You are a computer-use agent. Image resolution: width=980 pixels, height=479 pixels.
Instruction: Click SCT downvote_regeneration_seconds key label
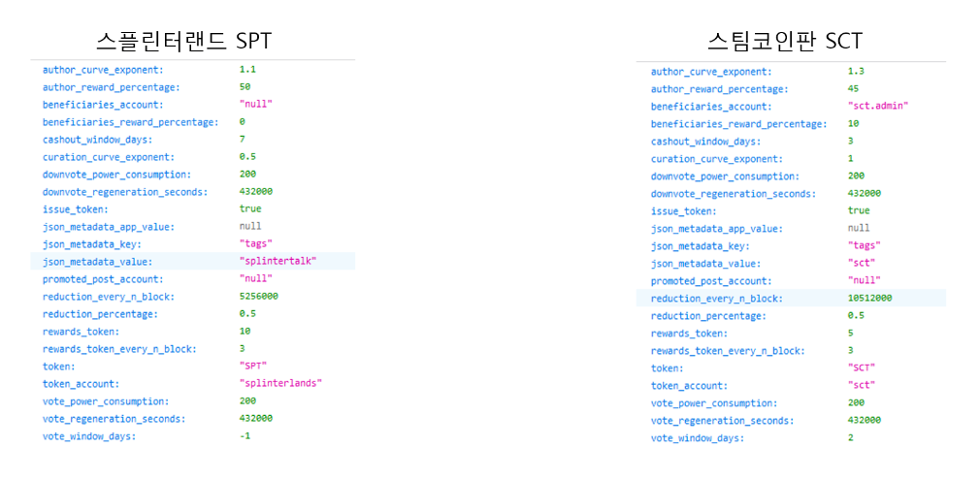point(735,194)
